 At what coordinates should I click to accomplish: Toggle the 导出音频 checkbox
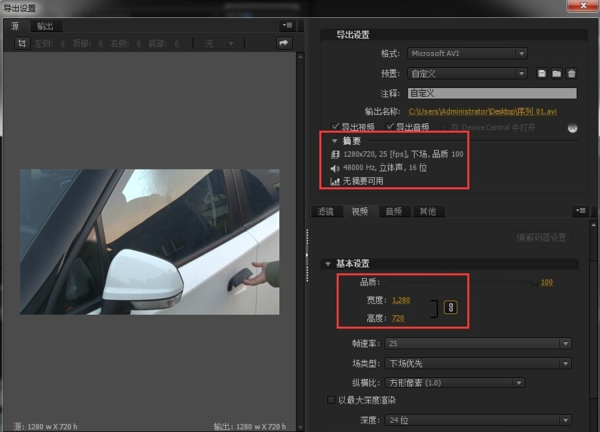tap(391, 127)
